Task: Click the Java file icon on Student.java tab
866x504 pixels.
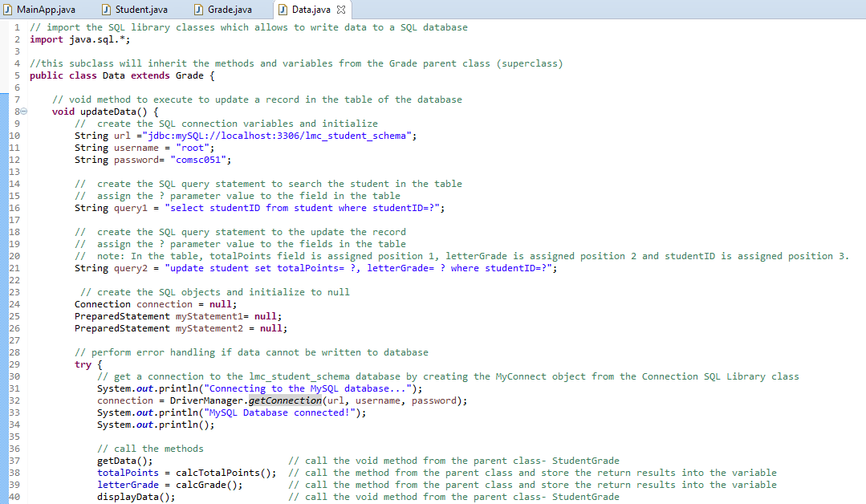Action: (106, 10)
